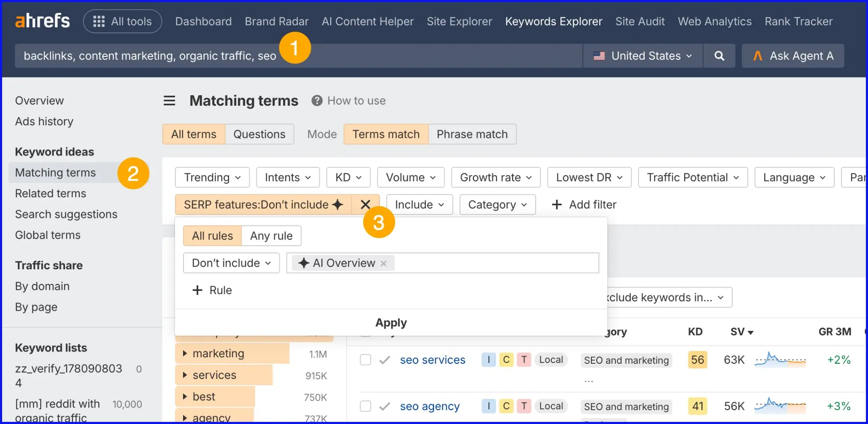Viewport: 868px width, 424px height.
Task: Open the Traffic Potential filter dropdown
Action: tap(693, 177)
